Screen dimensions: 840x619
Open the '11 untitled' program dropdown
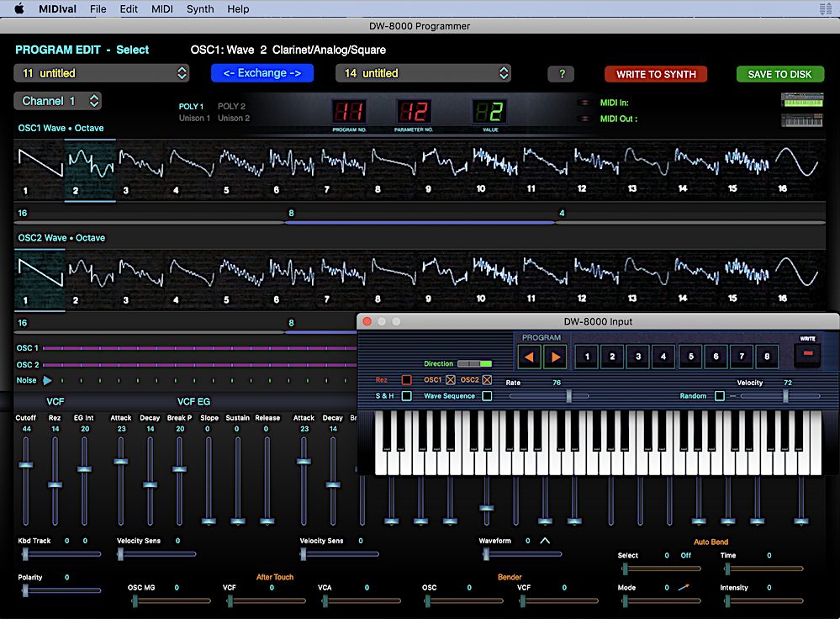click(x=101, y=74)
